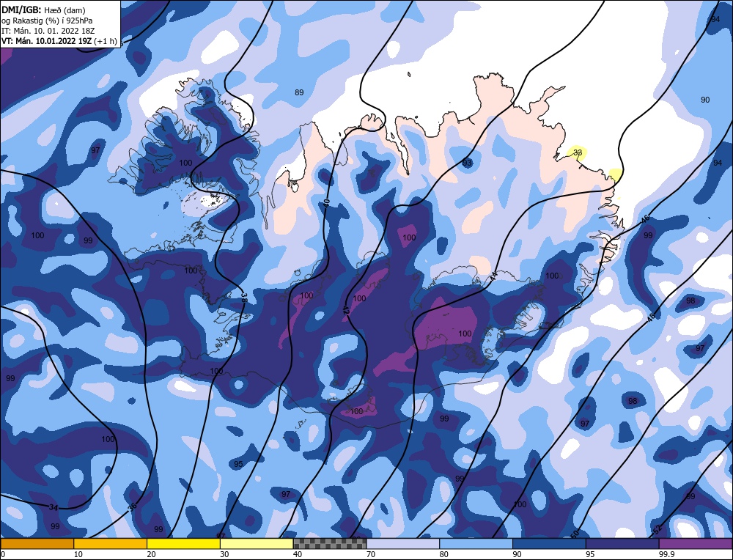
Task: Click the orange 10–20 legend swatch
Action: click(x=111, y=544)
